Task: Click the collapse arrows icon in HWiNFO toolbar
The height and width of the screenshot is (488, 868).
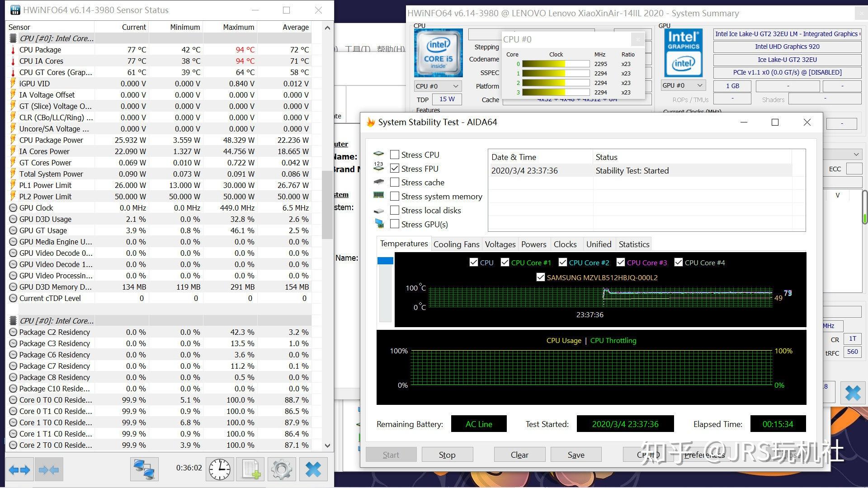Action: [x=49, y=470]
